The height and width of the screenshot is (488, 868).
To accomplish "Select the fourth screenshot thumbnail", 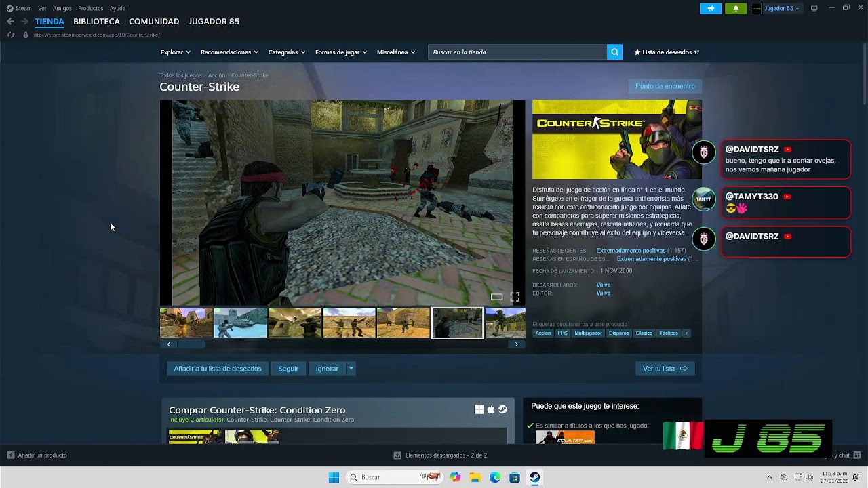I will pos(349,323).
